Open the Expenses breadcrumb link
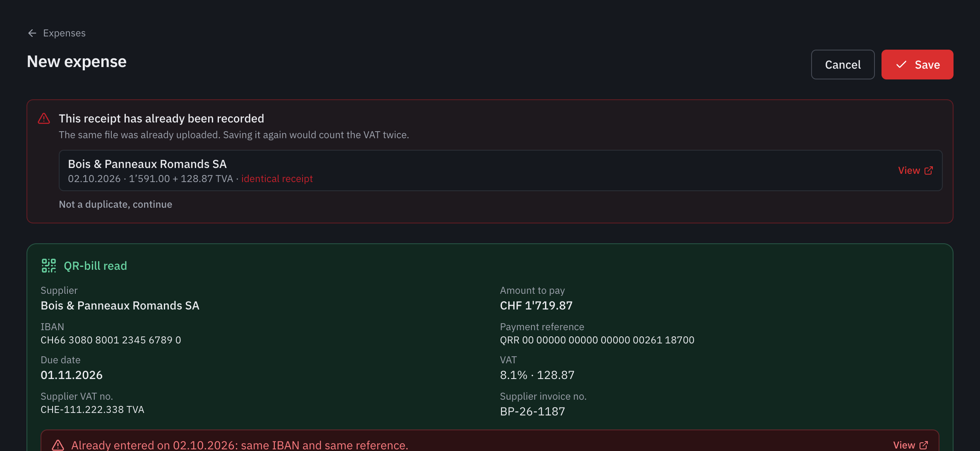This screenshot has width=980, height=451. tap(64, 33)
